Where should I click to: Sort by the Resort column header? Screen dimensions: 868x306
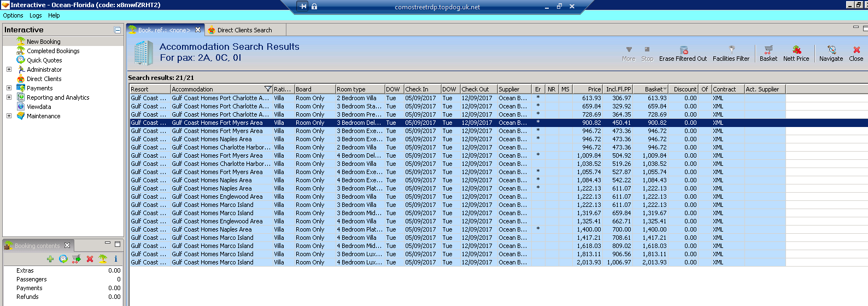150,89
